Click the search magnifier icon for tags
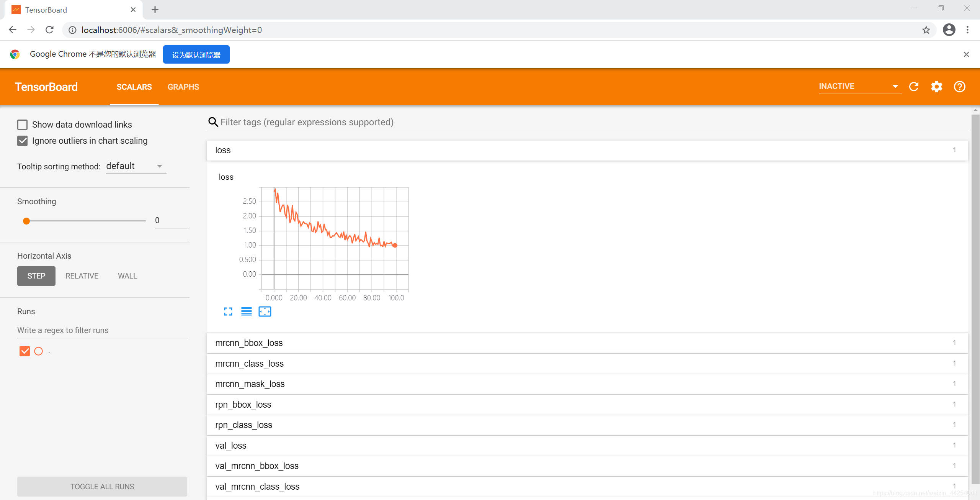 coord(213,122)
